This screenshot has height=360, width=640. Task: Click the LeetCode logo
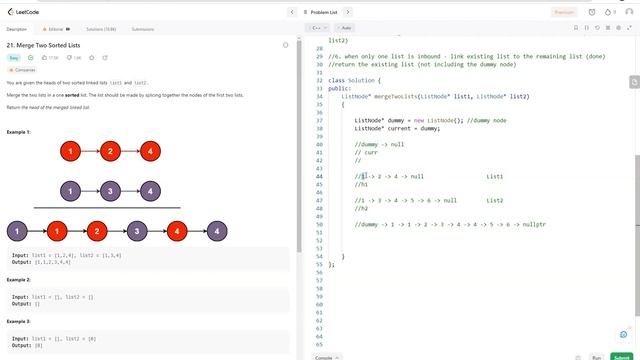click(23, 12)
